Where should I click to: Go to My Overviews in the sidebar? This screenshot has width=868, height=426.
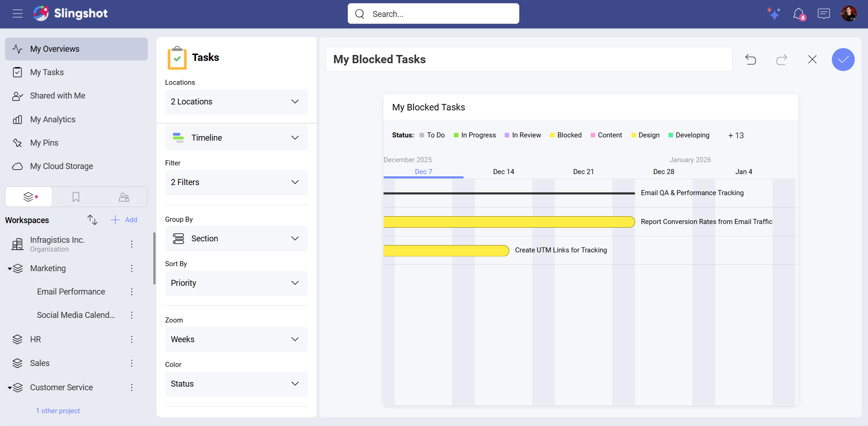[x=54, y=49]
